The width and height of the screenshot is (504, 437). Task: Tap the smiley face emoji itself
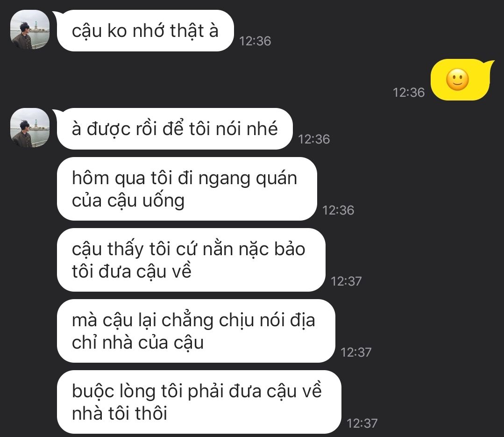coord(457,79)
